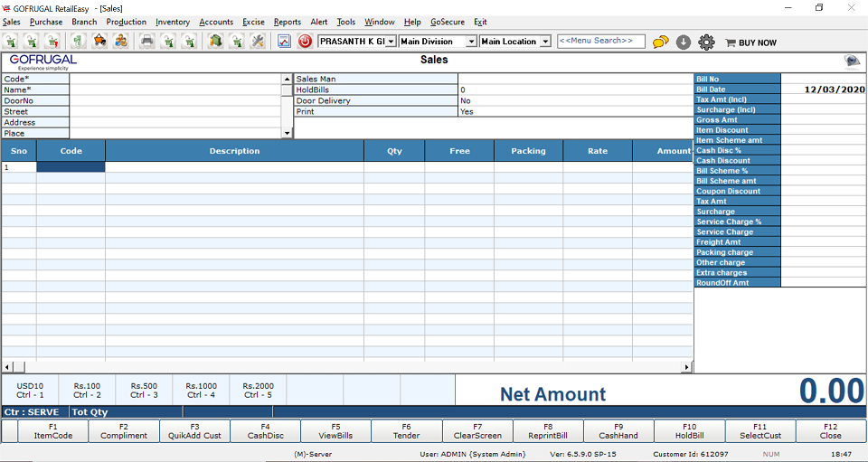Open the graph chart icon in the toolbar
868x462 pixels.
click(x=284, y=42)
